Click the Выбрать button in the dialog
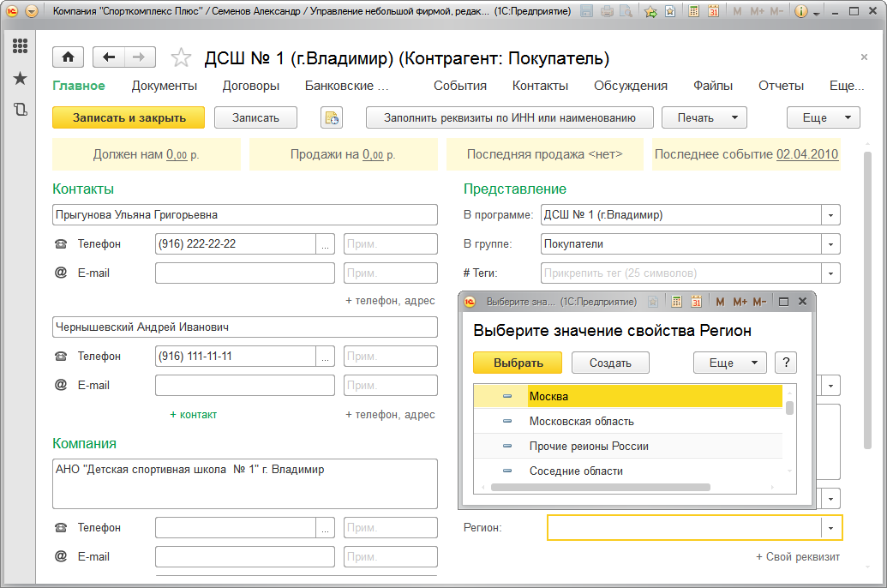 518,363
